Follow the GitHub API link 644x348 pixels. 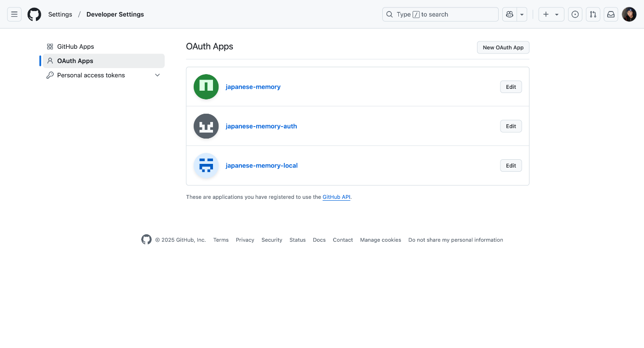336,197
